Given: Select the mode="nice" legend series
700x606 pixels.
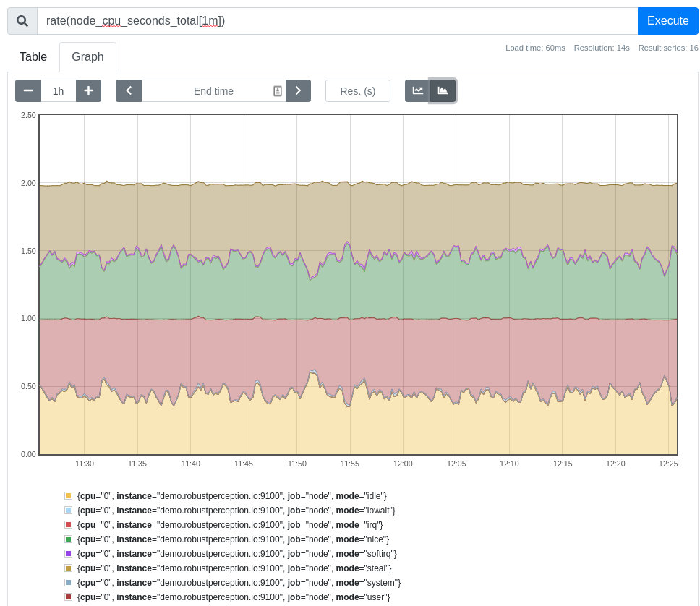Looking at the screenshot, I should [x=233, y=539].
